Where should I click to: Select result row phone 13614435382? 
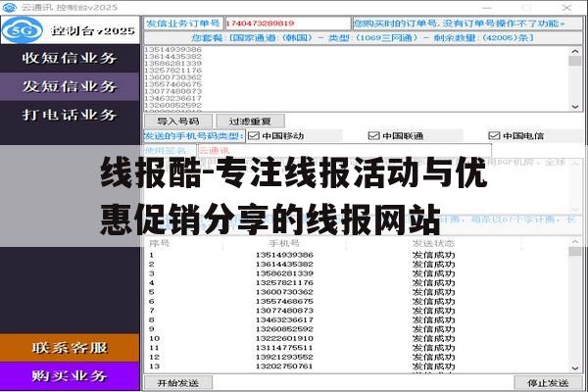[x=284, y=265]
